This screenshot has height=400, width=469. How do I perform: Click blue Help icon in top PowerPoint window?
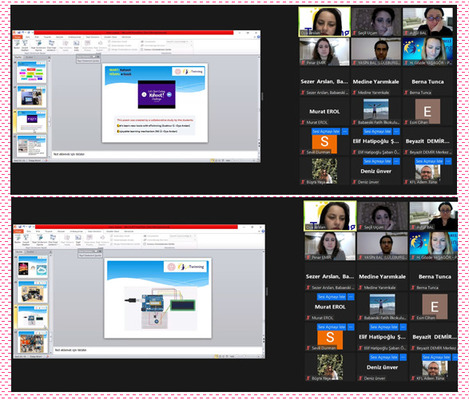pos(258,37)
